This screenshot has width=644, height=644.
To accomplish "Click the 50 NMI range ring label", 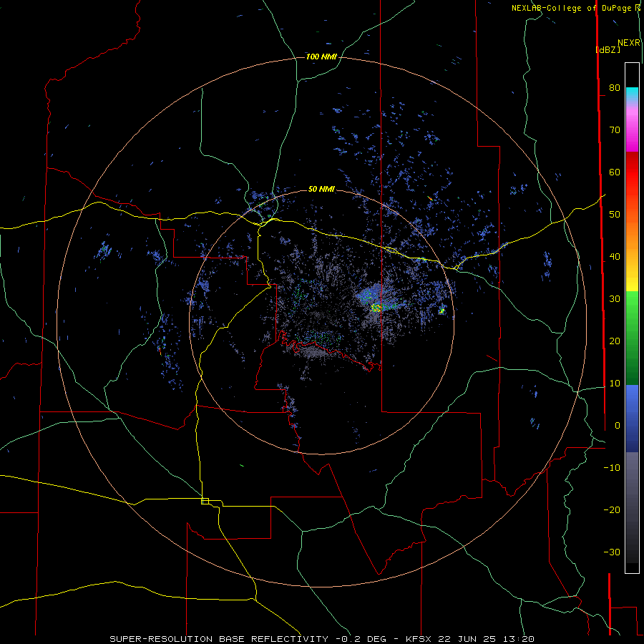I will point(321,189).
